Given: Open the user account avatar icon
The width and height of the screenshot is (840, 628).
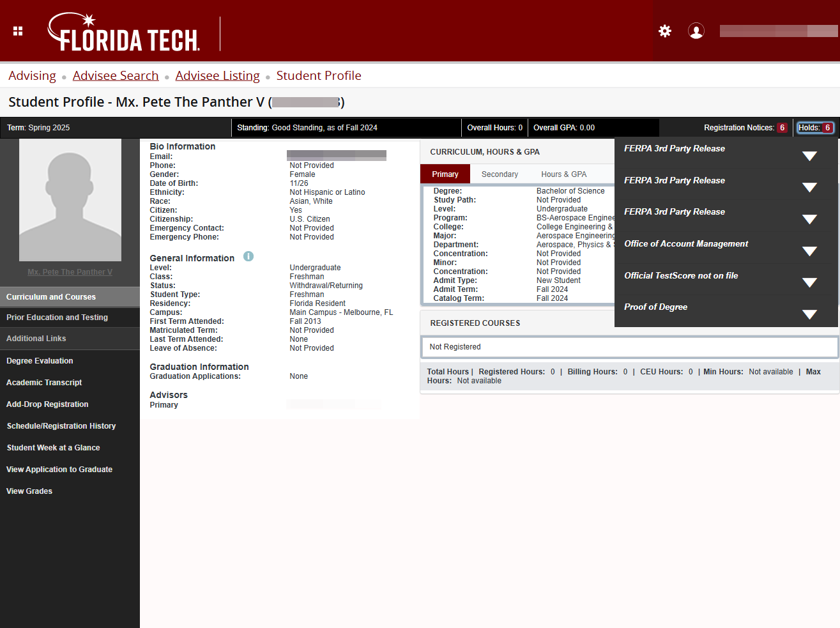Looking at the screenshot, I should [696, 31].
